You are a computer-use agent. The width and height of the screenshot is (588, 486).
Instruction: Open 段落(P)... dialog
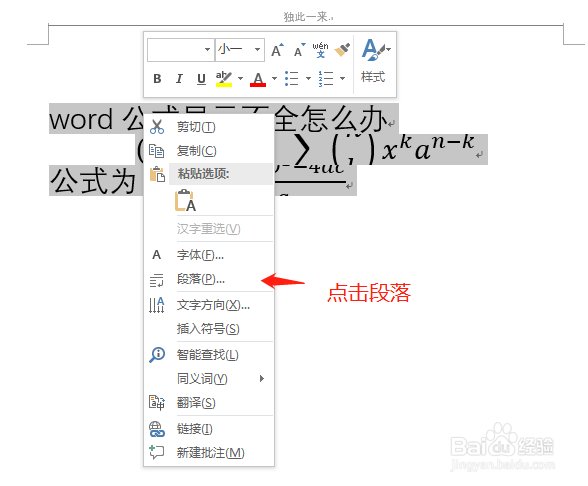tap(209, 279)
